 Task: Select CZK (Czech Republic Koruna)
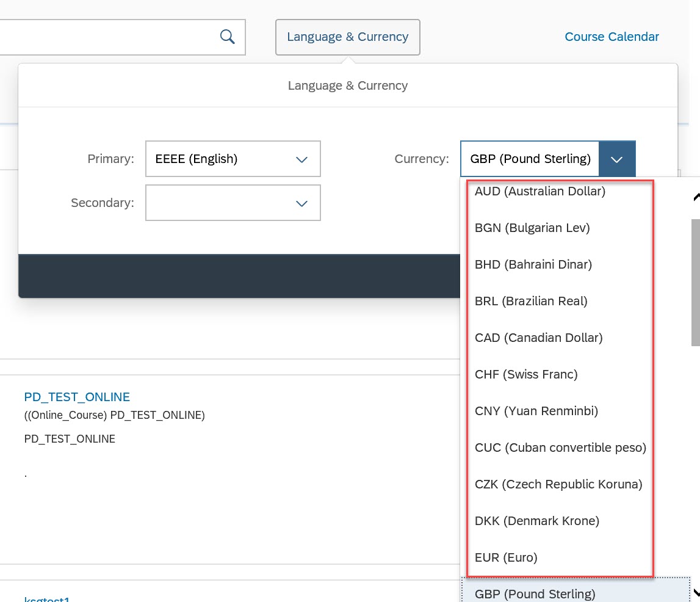point(560,484)
